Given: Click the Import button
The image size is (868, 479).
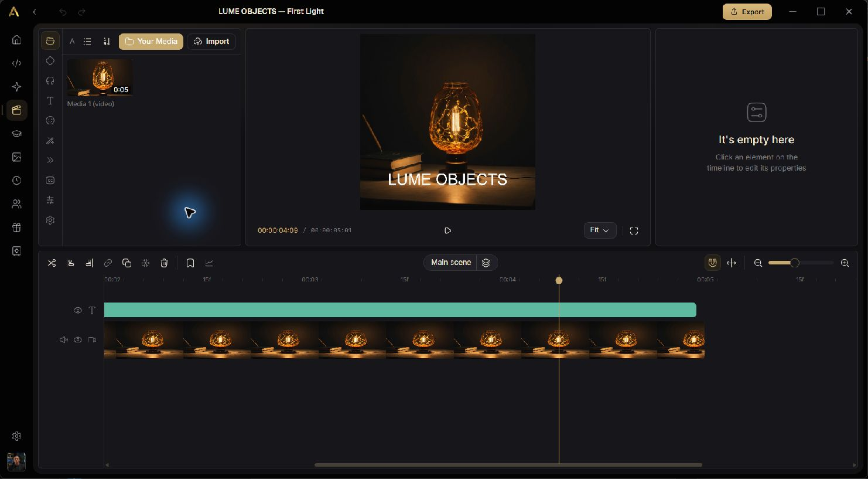Looking at the screenshot, I should pyautogui.click(x=211, y=42).
